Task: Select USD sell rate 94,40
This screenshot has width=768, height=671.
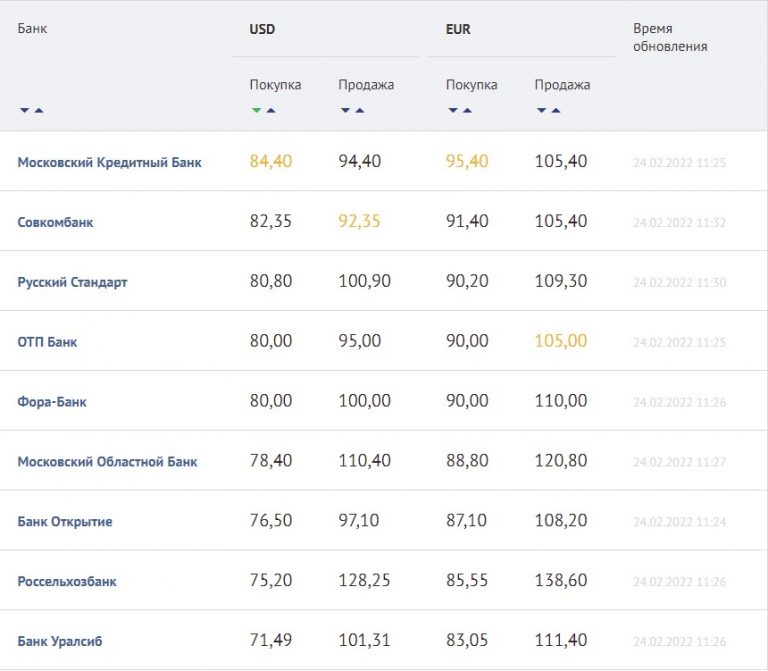Action: point(360,161)
